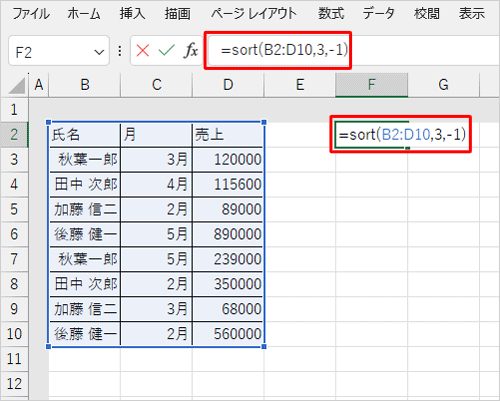Select the 田中 次郎 cell in row 4

(85, 185)
